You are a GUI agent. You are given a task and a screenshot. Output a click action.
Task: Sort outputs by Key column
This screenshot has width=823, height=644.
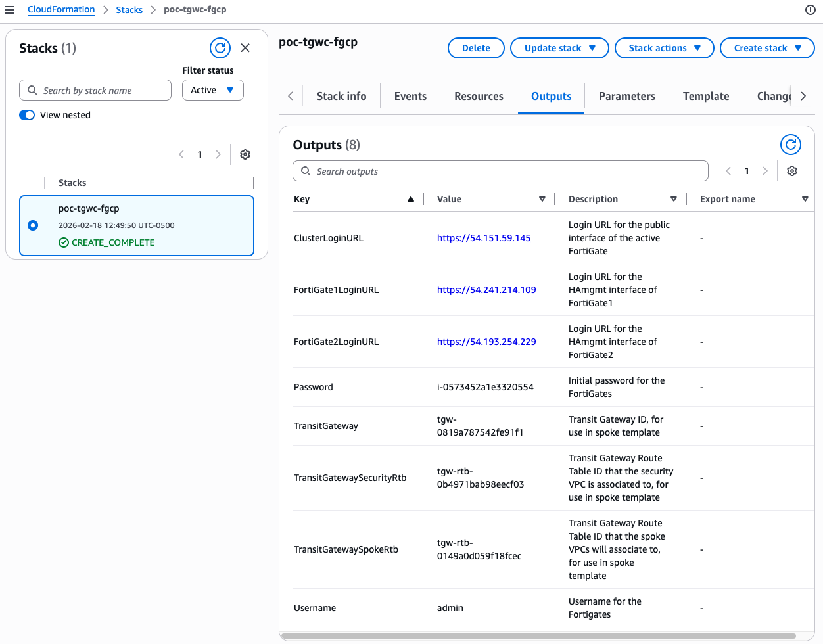pyautogui.click(x=410, y=199)
